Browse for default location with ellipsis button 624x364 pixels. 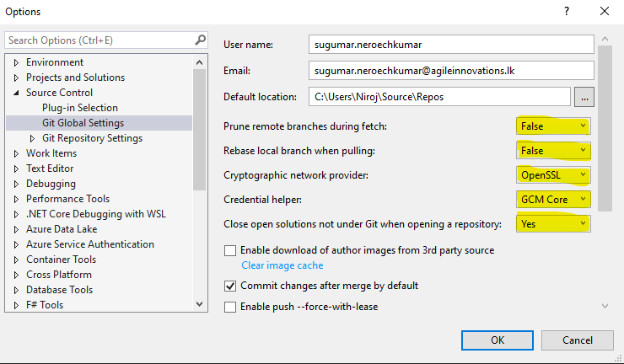tap(584, 97)
